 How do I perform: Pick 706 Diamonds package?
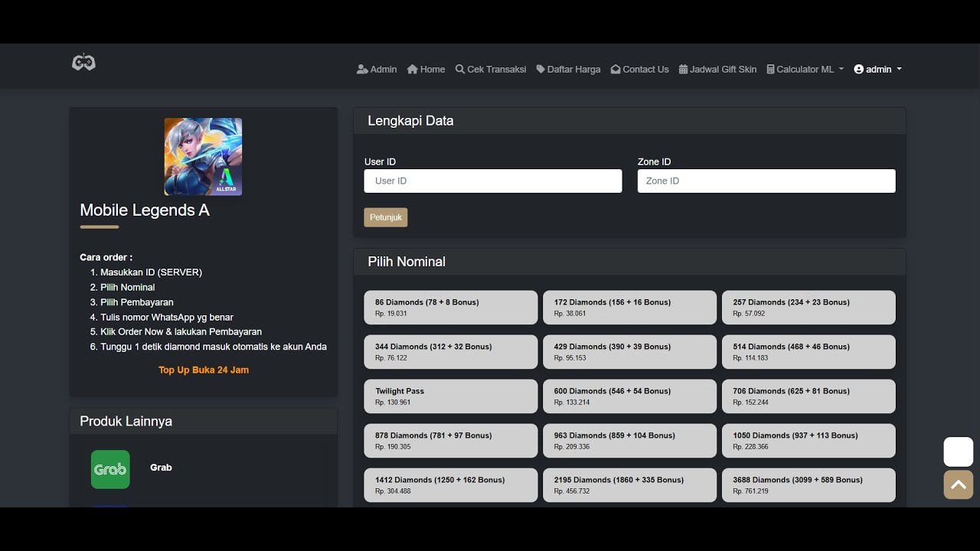pyautogui.click(x=808, y=396)
